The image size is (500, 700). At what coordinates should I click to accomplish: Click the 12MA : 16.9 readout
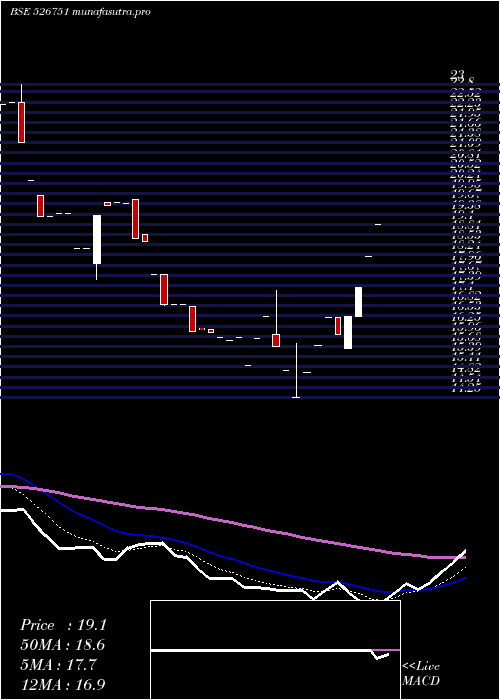[x=63, y=684]
